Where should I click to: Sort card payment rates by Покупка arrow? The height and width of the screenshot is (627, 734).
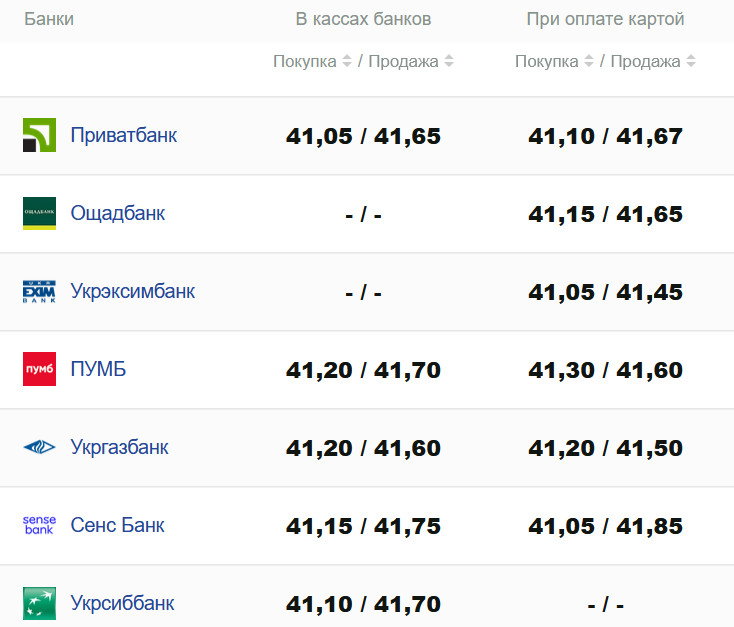tap(589, 62)
